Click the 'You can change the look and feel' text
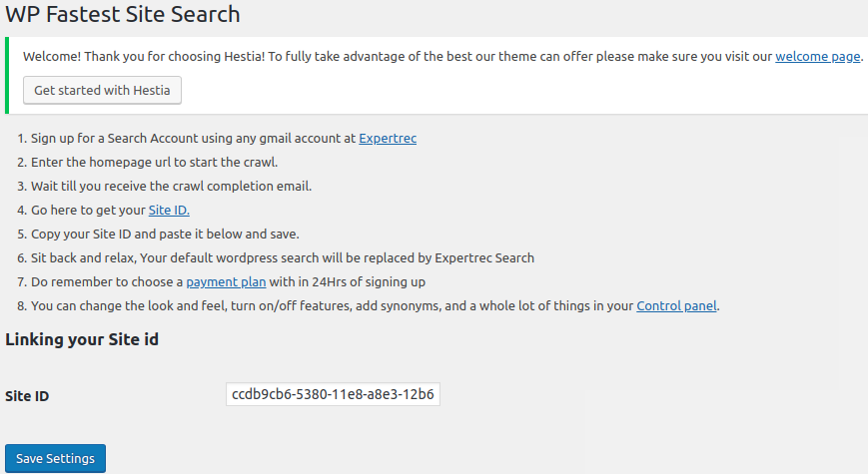This screenshot has height=474, width=868. [330, 305]
